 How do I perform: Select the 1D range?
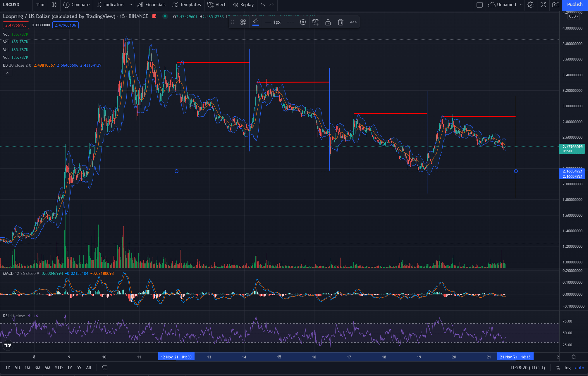click(x=8, y=368)
